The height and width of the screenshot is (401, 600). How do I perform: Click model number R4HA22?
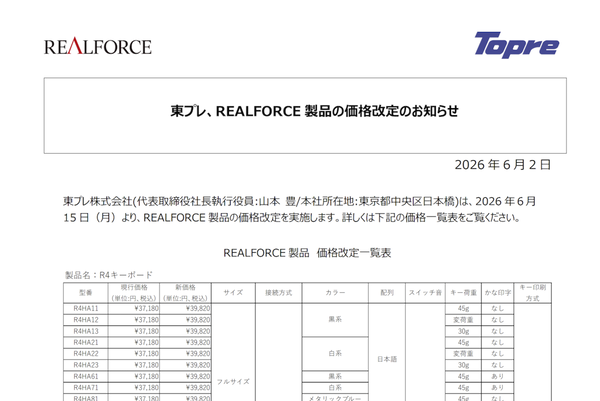click(x=86, y=354)
